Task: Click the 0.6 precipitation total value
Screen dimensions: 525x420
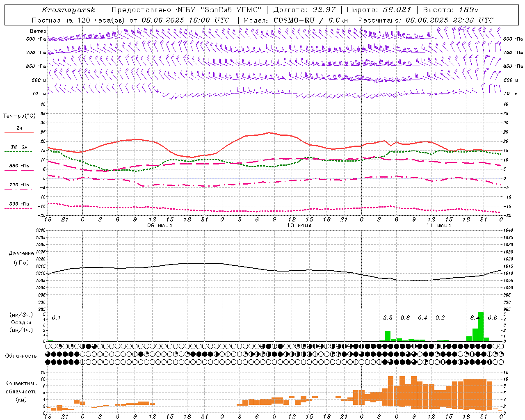Action: 492,318
